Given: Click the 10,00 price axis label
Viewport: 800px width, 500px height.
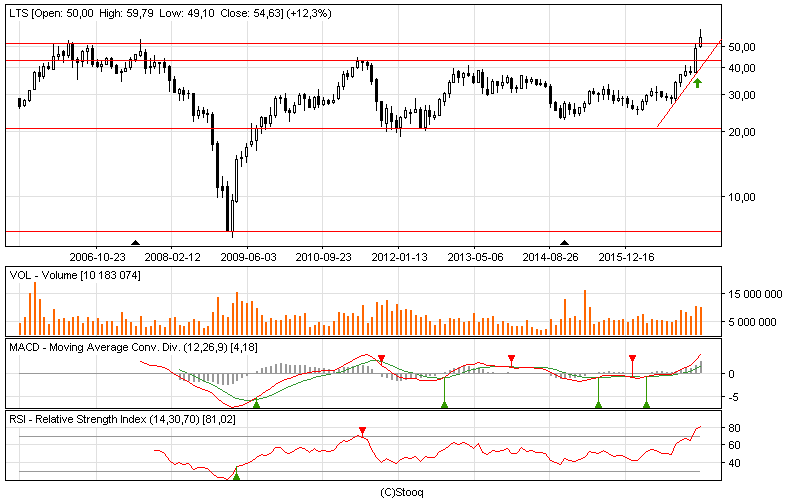Looking at the screenshot, I should click(742, 197).
